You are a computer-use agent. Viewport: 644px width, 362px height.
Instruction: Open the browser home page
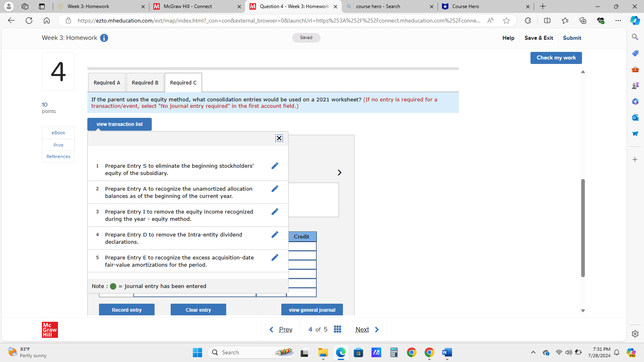point(47,21)
